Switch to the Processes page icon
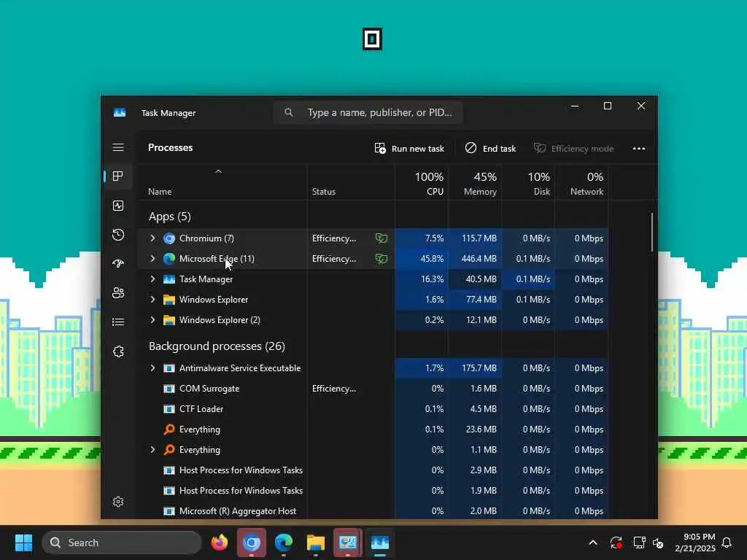Screen dimensions: 747x560 118,176
